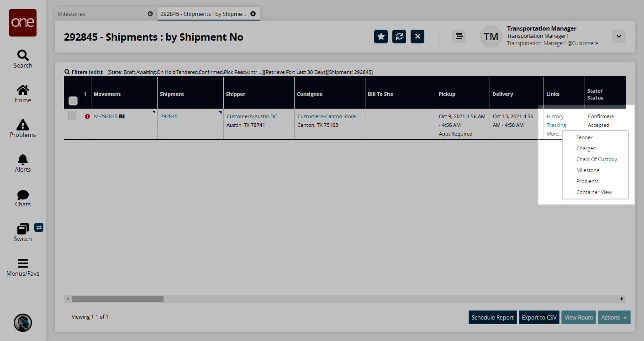This screenshot has height=341, width=644.
Task: Open the History link
Action: (555, 116)
